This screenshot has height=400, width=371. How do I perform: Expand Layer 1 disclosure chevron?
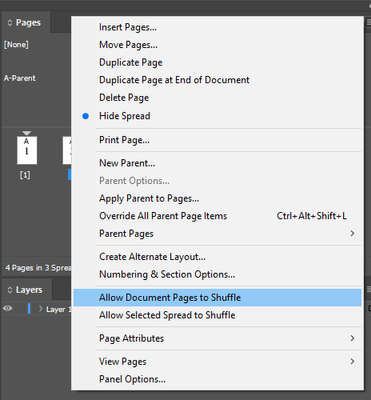tap(41, 309)
